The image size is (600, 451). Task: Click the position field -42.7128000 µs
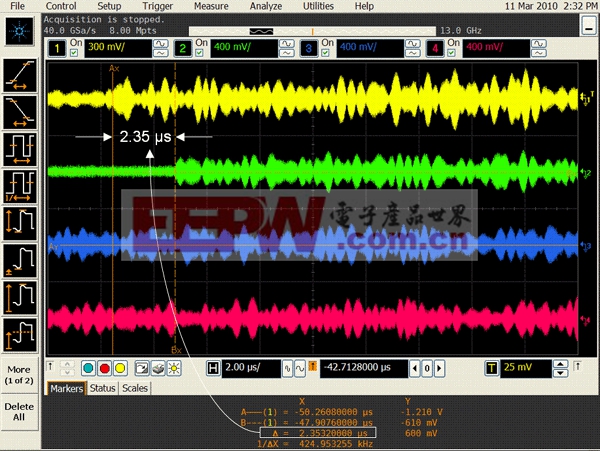[x=364, y=368]
